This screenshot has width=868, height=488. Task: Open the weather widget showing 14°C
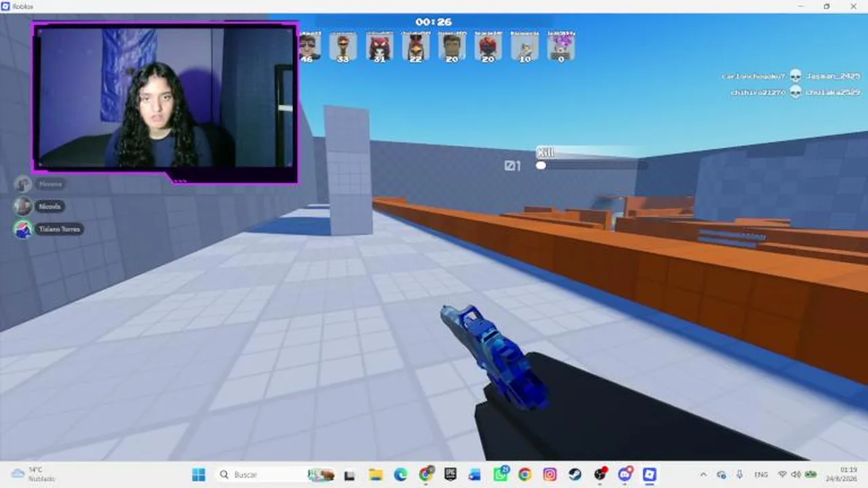coord(34,474)
